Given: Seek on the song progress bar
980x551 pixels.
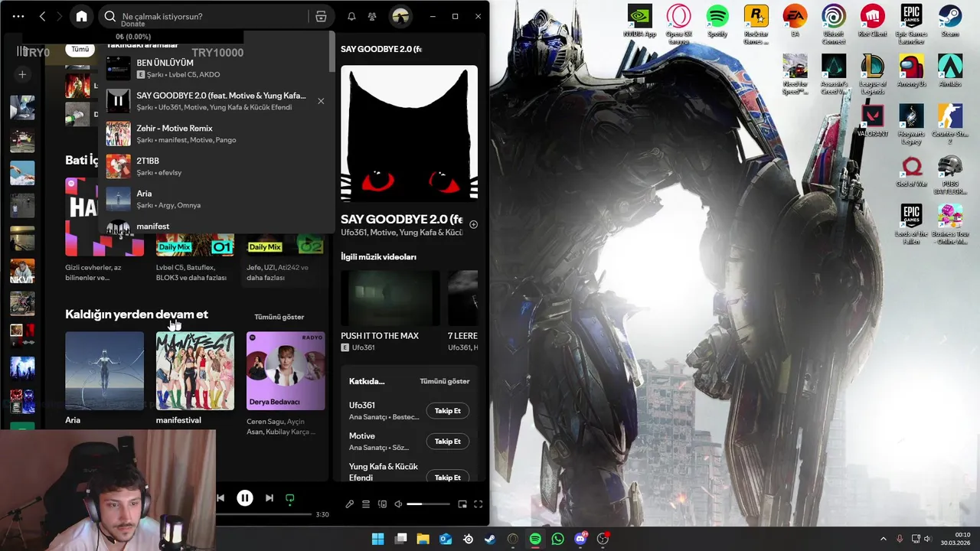Looking at the screenshot, I should (264, 514).
